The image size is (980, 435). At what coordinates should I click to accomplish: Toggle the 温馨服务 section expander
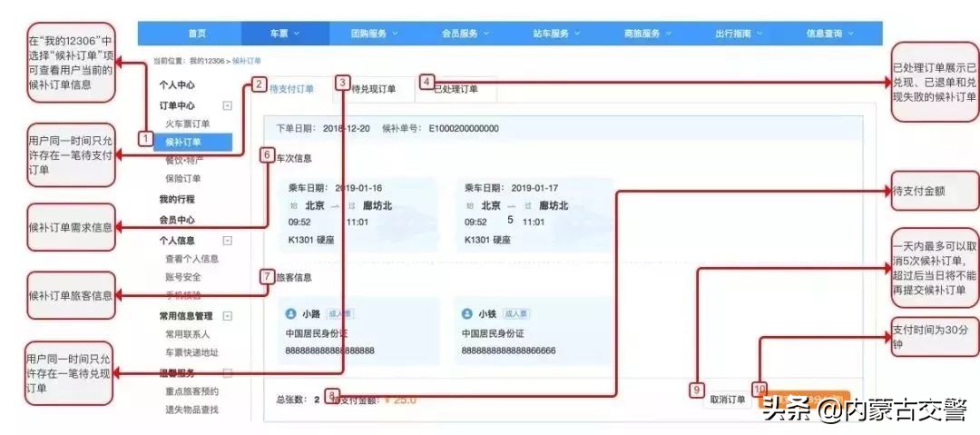click(x=228, y=373)
